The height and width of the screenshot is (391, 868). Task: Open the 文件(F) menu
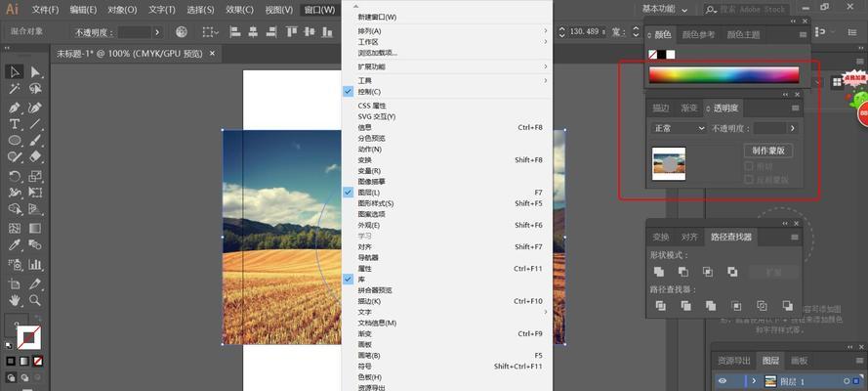[45, 10]
